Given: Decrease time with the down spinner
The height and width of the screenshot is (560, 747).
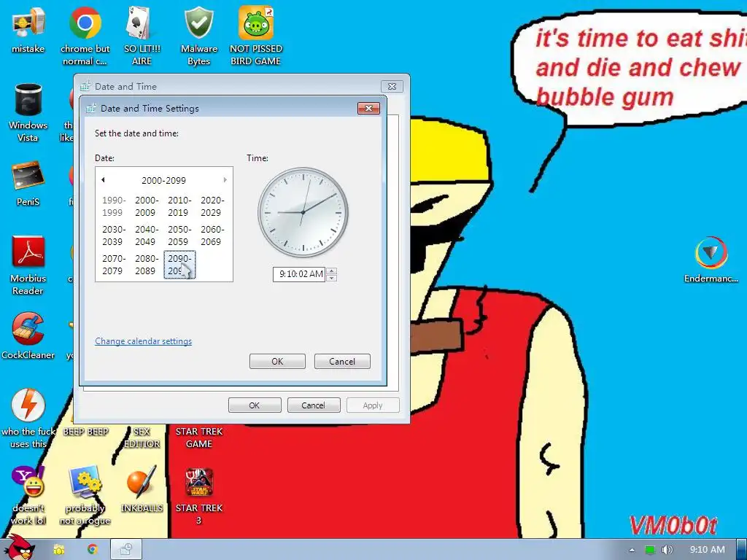Looking at the screenshot, I should click(332, 278).
